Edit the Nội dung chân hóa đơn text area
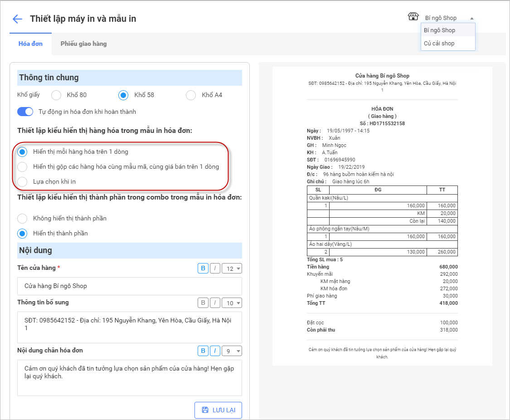Viewport: 510px width, 420px height. pyautogui.click(x=130, y=378)
